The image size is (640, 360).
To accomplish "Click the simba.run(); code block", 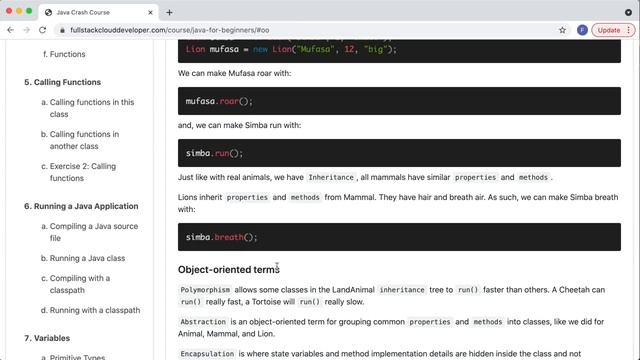I will pos(399,153).
